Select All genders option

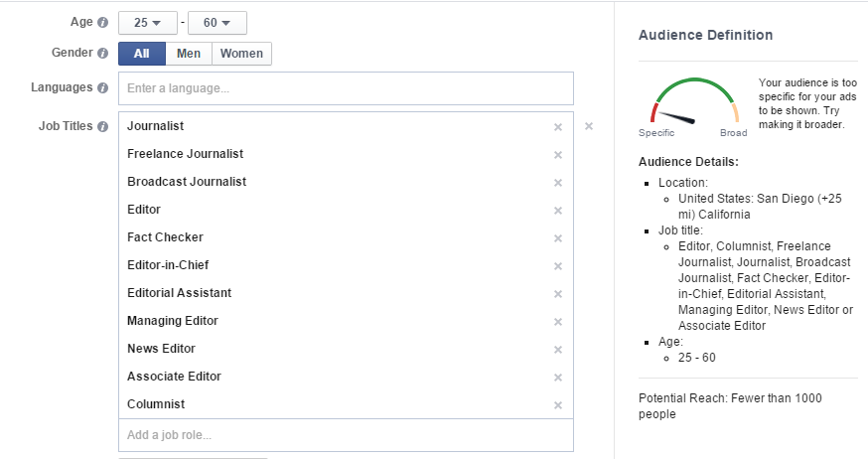(x=142, y=54)
